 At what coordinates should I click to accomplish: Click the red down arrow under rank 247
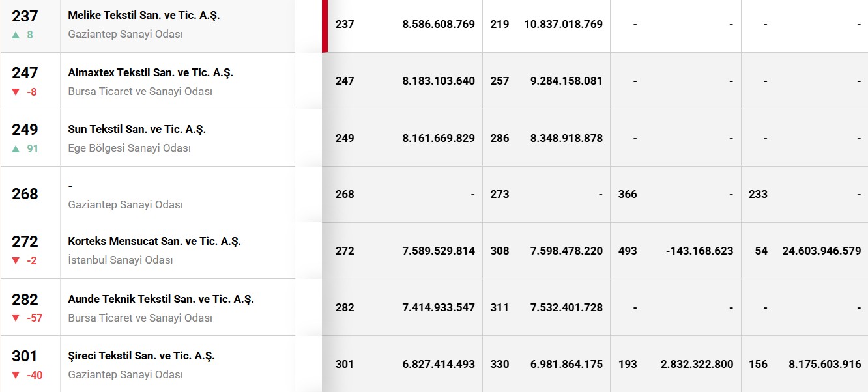(x=16, y=92)
